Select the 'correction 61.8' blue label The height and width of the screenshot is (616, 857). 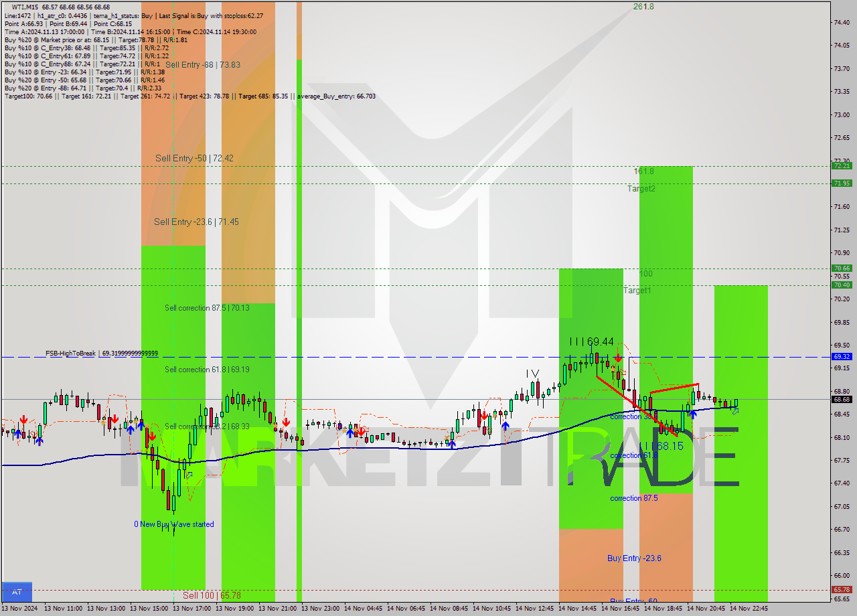coord(634,455)
